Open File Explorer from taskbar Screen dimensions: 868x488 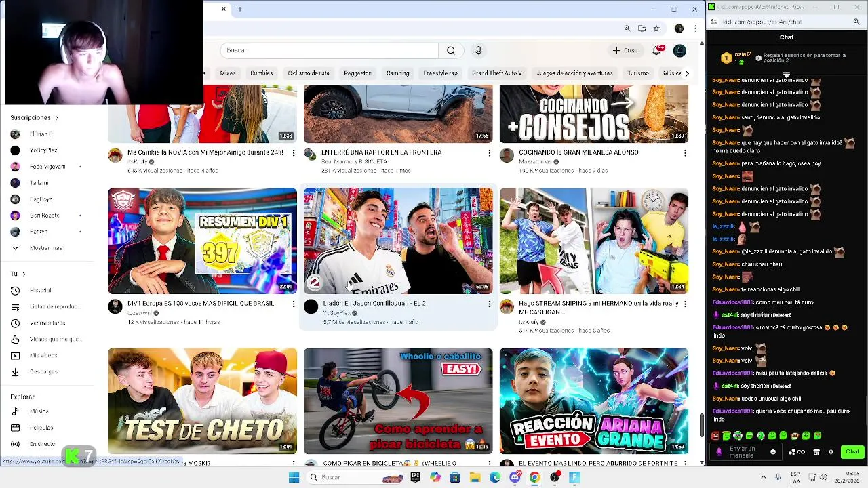point(475,477)
